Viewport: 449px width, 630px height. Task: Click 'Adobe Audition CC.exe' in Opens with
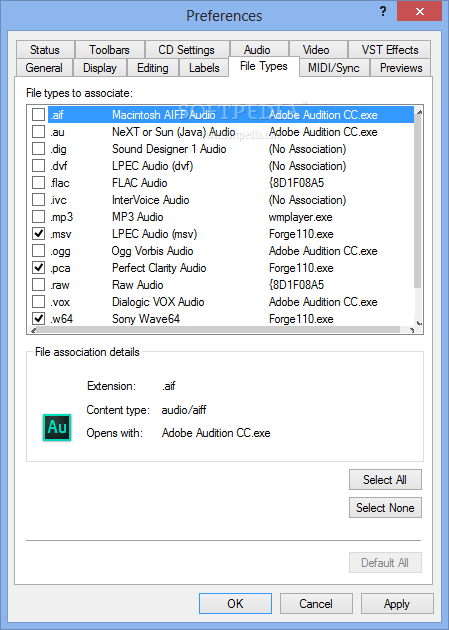216,433
